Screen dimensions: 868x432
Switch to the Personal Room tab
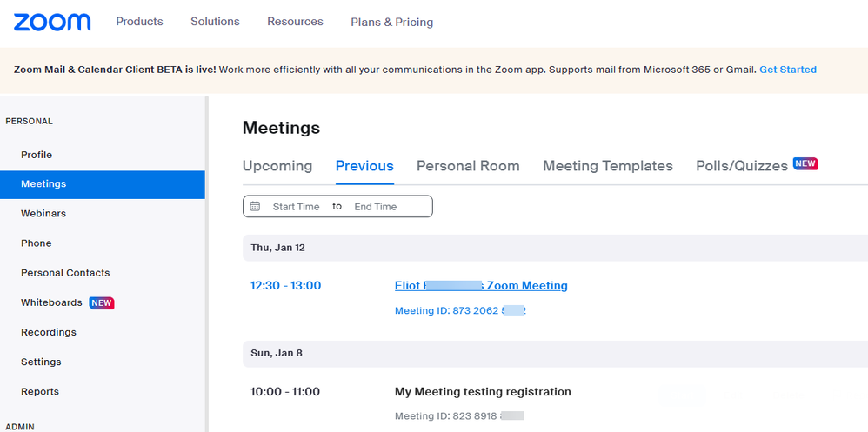tap(468, 166)
